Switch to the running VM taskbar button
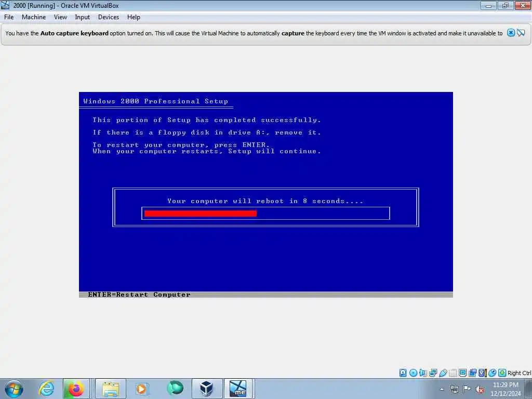This screenshot has height=399, width=532. click(238, 389)
